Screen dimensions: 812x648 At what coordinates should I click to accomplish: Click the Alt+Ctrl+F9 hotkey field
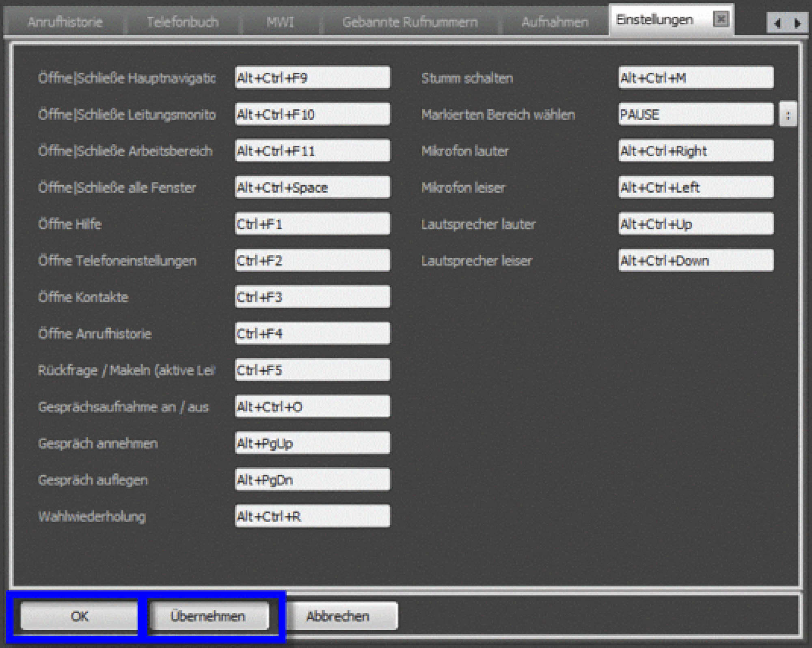click(313, 78)
